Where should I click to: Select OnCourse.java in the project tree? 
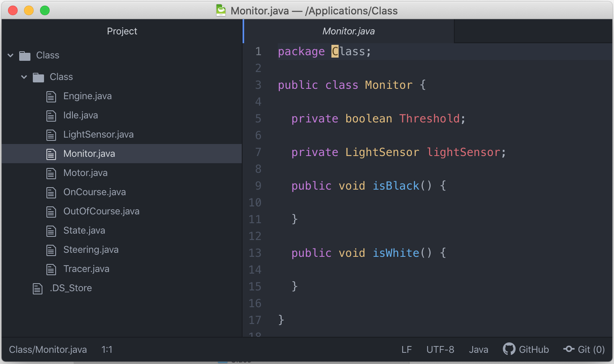[94, 192]
